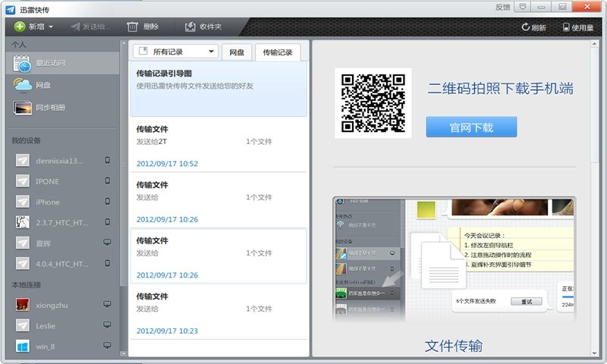The width and height of the screenshot is (607, 364).
Task: Click the Leslie contact icon
Action: coord(23,325)
